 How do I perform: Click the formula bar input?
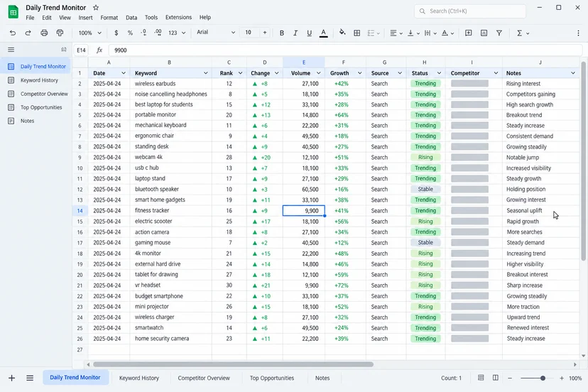345,50
